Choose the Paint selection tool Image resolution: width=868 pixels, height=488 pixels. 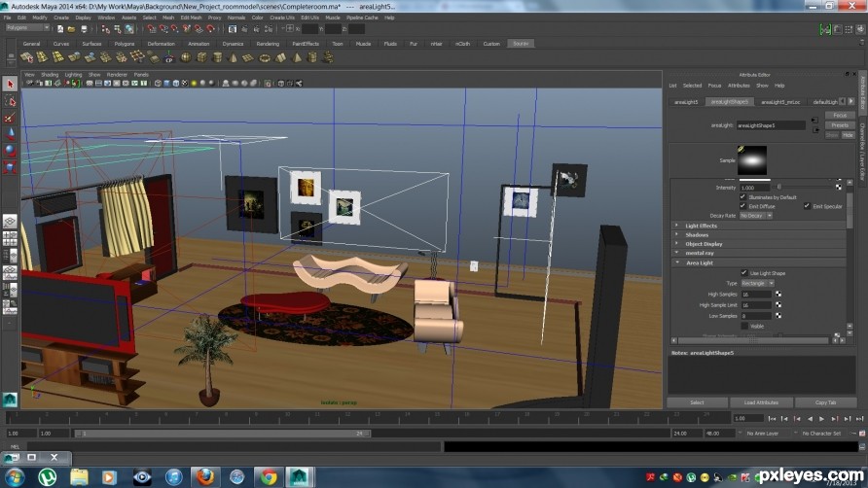[10, 118]
